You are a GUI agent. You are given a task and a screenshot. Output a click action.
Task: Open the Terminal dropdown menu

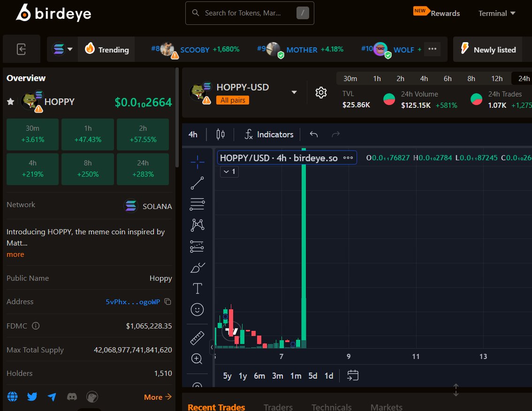(497, 14)
